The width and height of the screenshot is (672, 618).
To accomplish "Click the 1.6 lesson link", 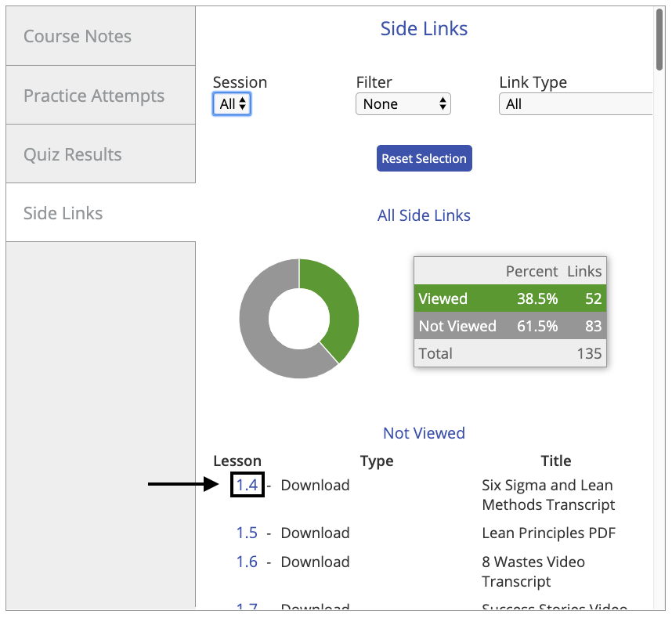I will point(247,562).
